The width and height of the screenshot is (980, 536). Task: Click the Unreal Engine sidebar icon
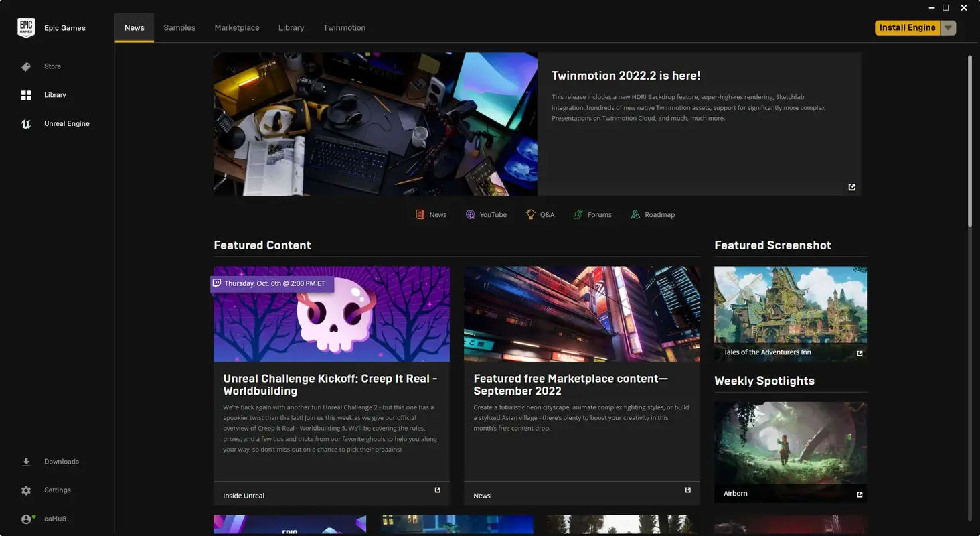point(25,123)
